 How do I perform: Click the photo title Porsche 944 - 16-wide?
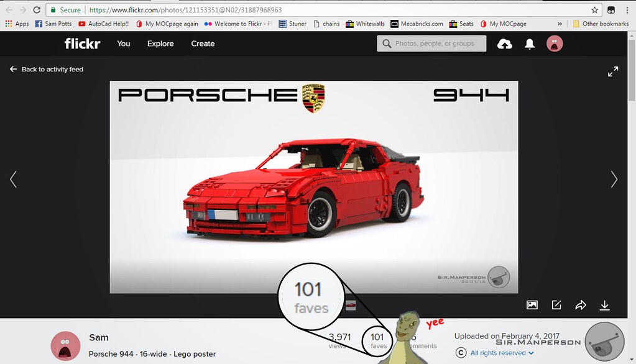coord(152,354)
